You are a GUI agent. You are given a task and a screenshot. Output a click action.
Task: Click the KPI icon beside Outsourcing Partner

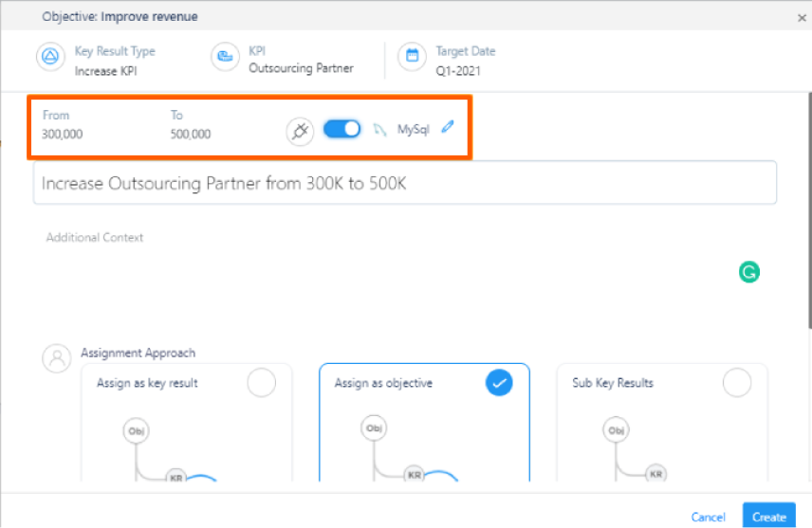pos(225,56)
